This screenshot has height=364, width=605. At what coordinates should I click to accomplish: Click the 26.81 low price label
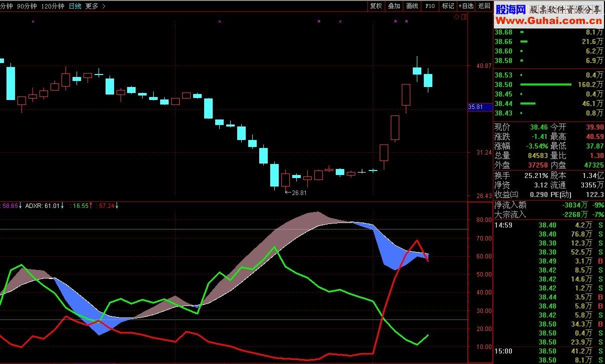point(299,192)
